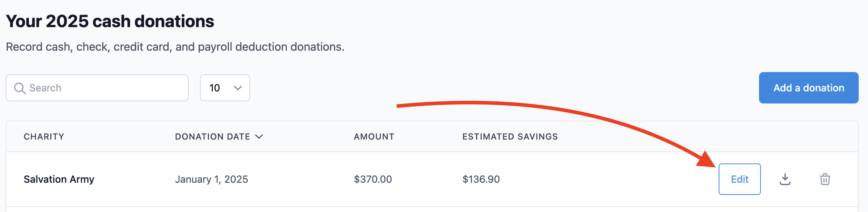The image size is (868, 212).
Task: Click the chevron beside Donation Date header
Action: point(259,136)
